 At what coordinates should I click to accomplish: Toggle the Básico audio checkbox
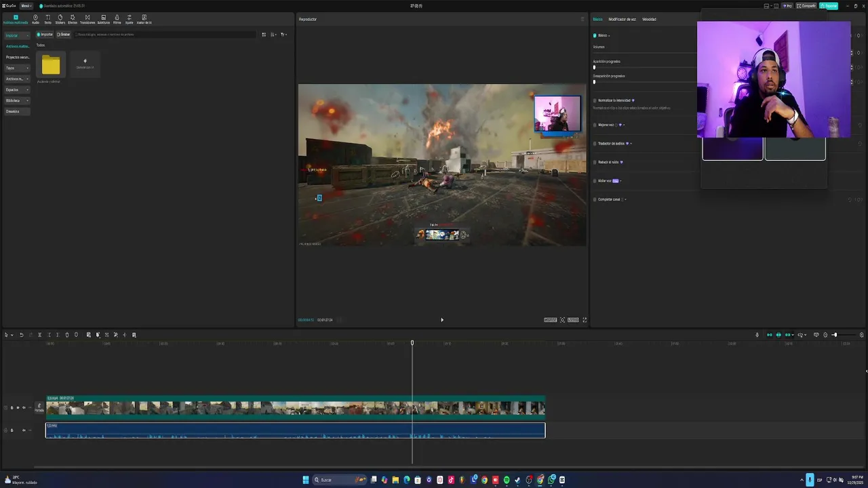[595, 35]
